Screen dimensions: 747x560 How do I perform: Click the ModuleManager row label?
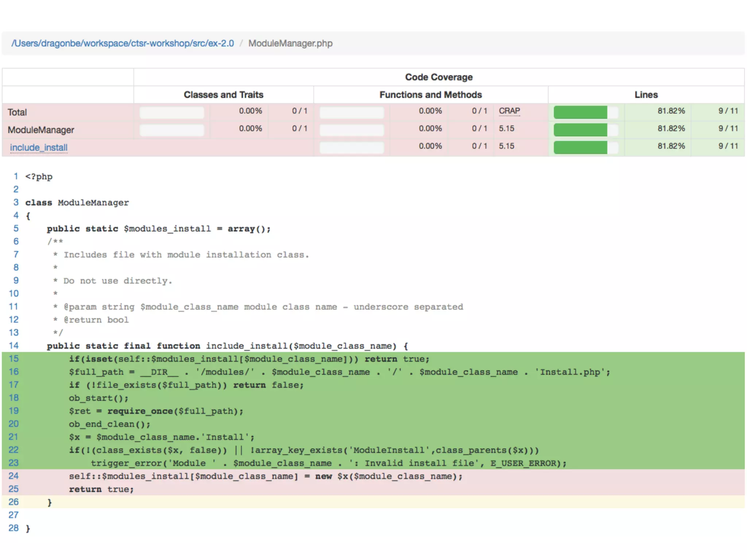pos(41,130)
